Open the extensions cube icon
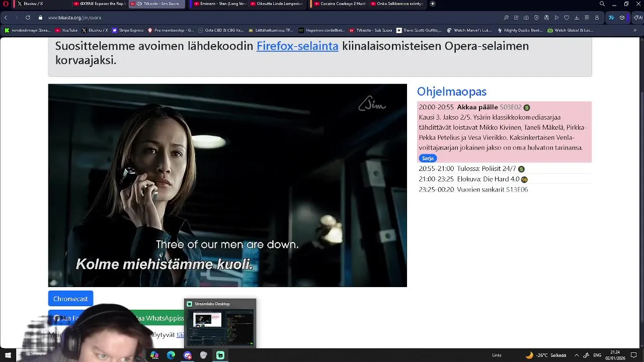The height and width of the screenshot is (362, 644). (622, 18)
